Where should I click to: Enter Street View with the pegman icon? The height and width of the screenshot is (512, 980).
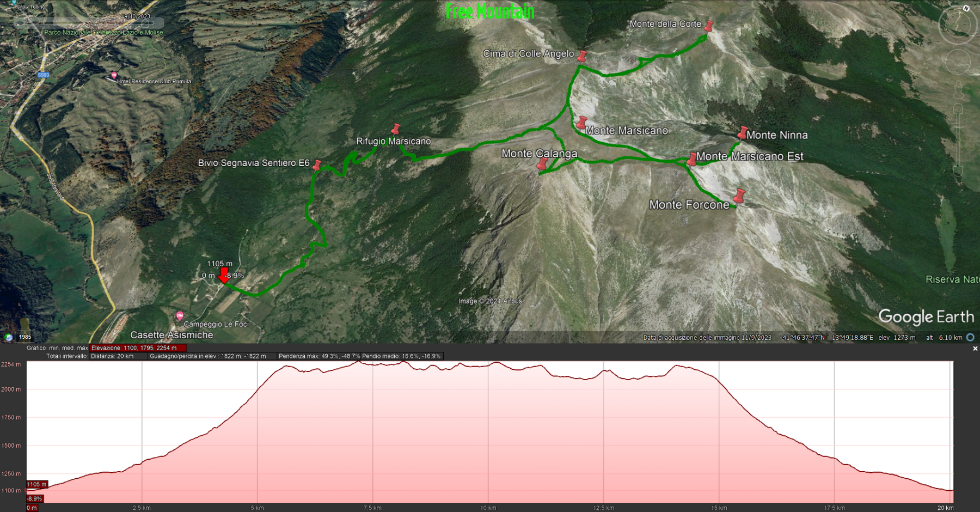click(958, 90)
